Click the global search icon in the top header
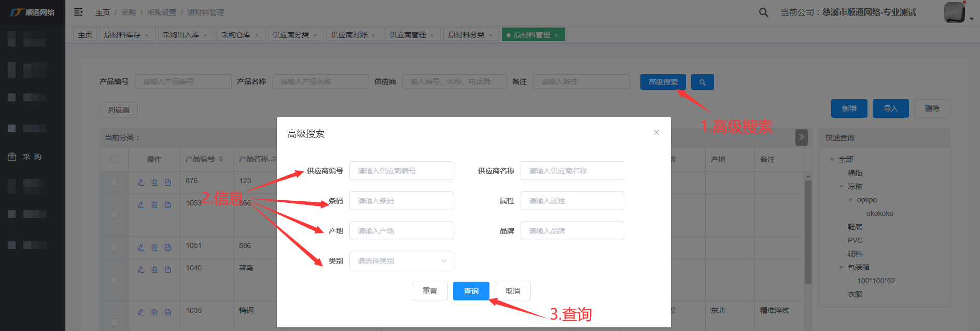This screenshot has width=980, height=331. tap(763, 12)
